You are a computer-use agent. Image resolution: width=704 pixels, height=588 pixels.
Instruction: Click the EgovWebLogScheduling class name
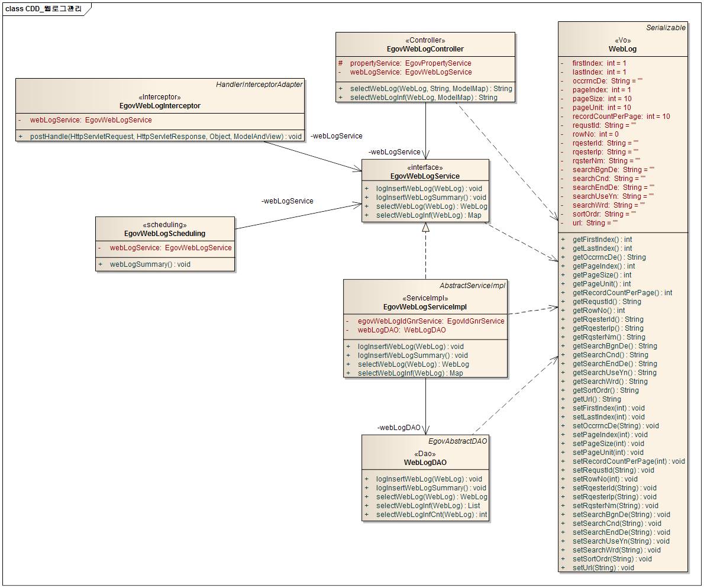[164, 234]
